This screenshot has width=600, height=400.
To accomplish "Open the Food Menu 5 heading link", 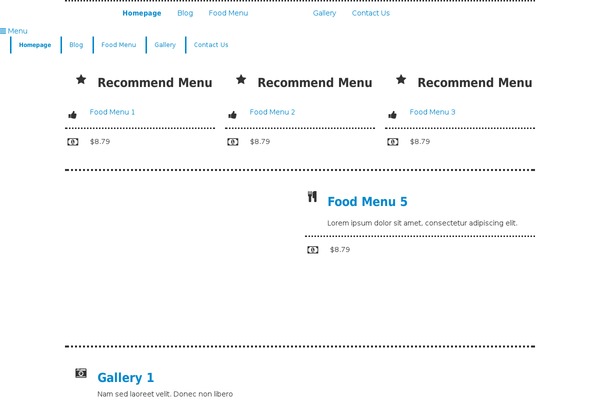I will coord(367,202).
